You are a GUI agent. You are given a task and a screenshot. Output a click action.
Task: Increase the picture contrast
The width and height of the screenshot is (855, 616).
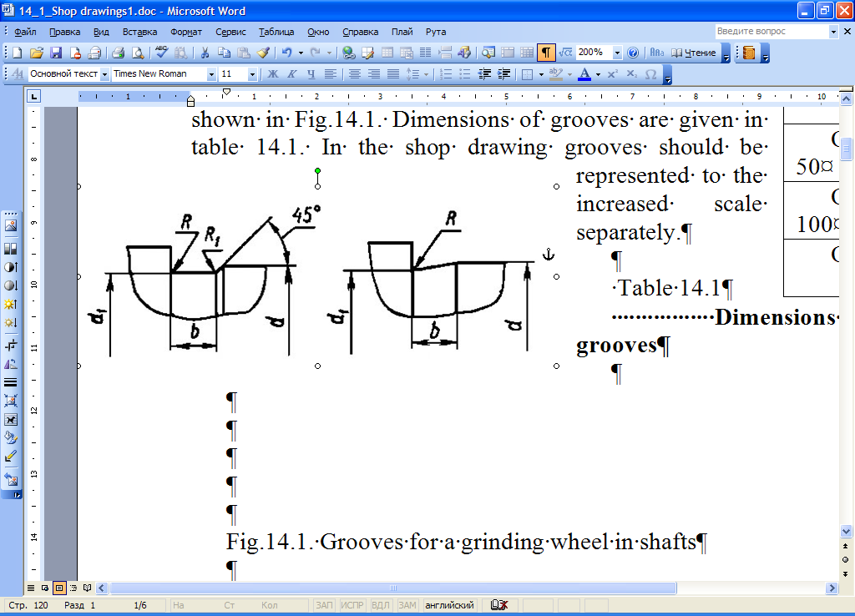(10, 267)
